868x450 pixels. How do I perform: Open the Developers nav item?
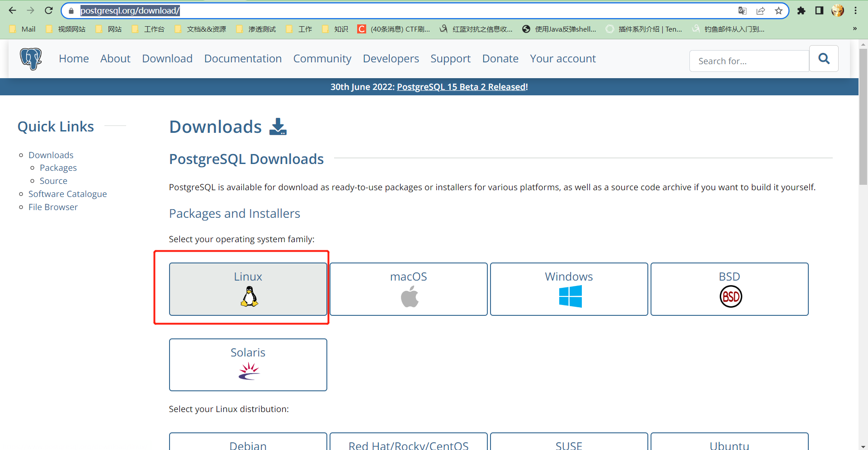[391, 59]
